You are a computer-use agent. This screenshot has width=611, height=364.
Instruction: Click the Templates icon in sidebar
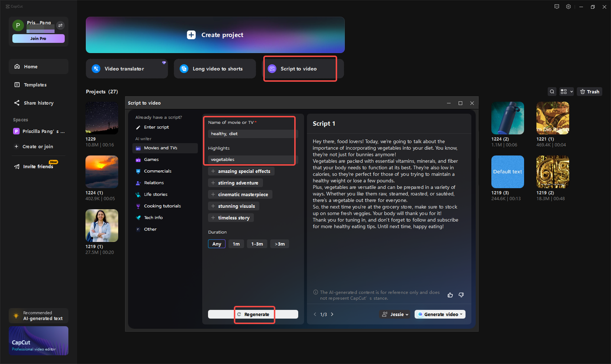pyautogui.click(x=17, y=85)
